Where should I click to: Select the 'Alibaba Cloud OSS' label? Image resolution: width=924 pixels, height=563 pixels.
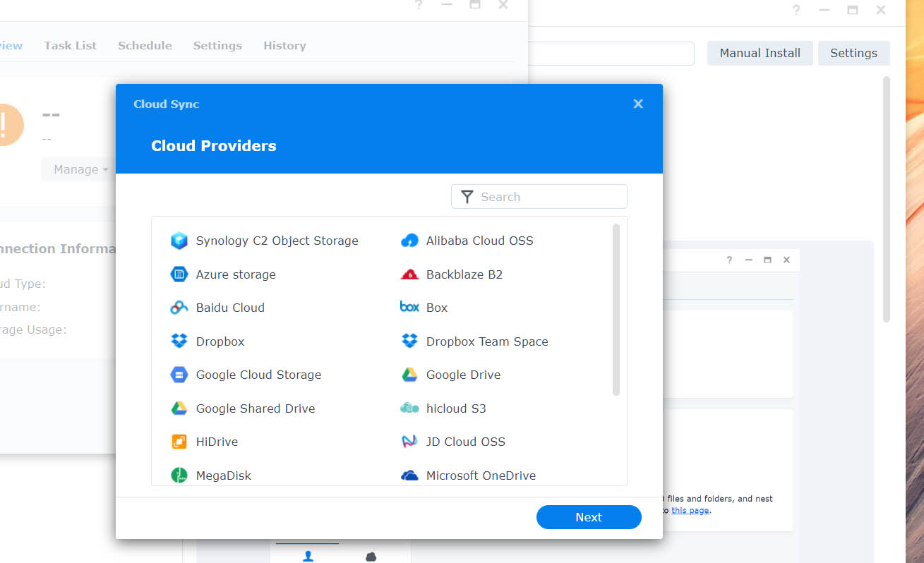480,241
